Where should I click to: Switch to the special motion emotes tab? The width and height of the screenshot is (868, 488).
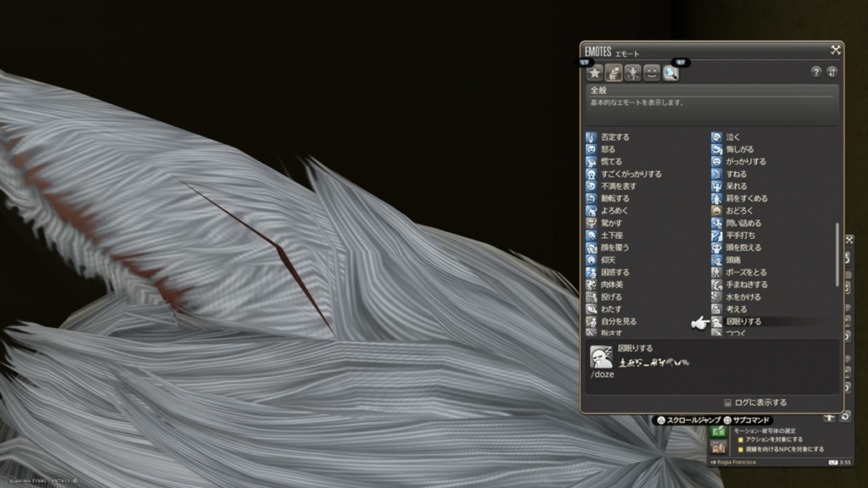632,73
